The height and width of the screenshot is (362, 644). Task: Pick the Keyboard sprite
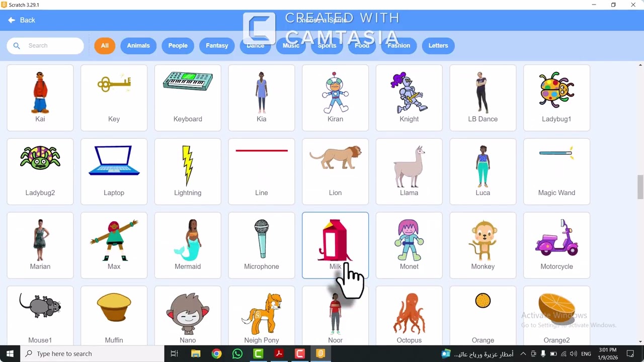188,98
